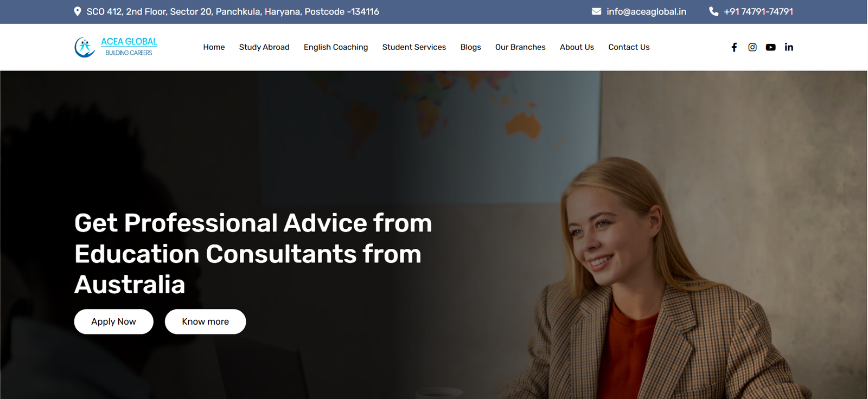The image size is (868, 399).
Task: Open the Facebook social icon
Action: pyautogui.click(x=734, y=47)
